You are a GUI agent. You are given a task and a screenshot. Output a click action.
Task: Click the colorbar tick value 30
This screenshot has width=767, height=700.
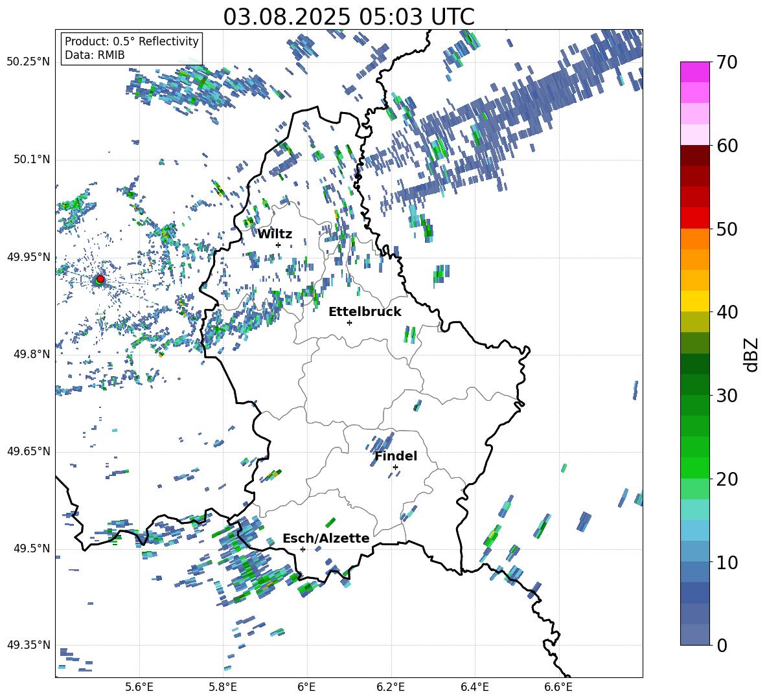727,396
